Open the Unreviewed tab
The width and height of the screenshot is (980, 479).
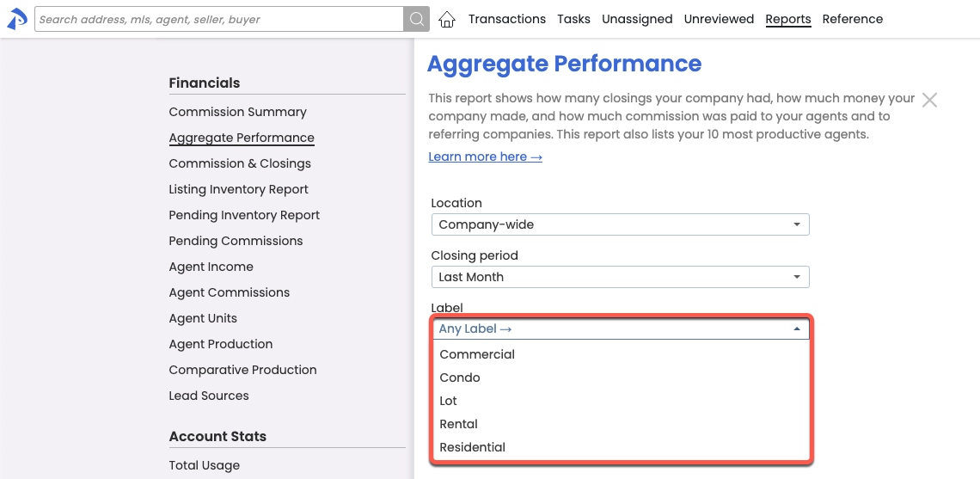pyautogui.click(x=719, y=19)
